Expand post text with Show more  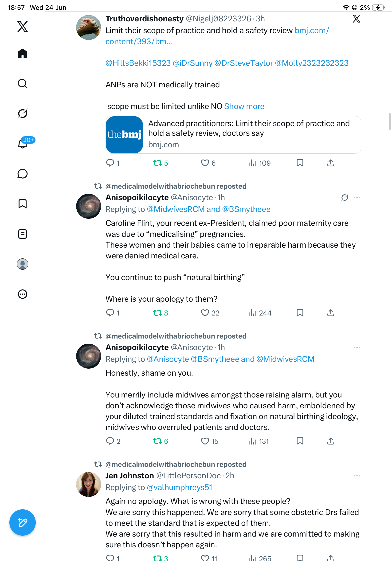point(244,106)
